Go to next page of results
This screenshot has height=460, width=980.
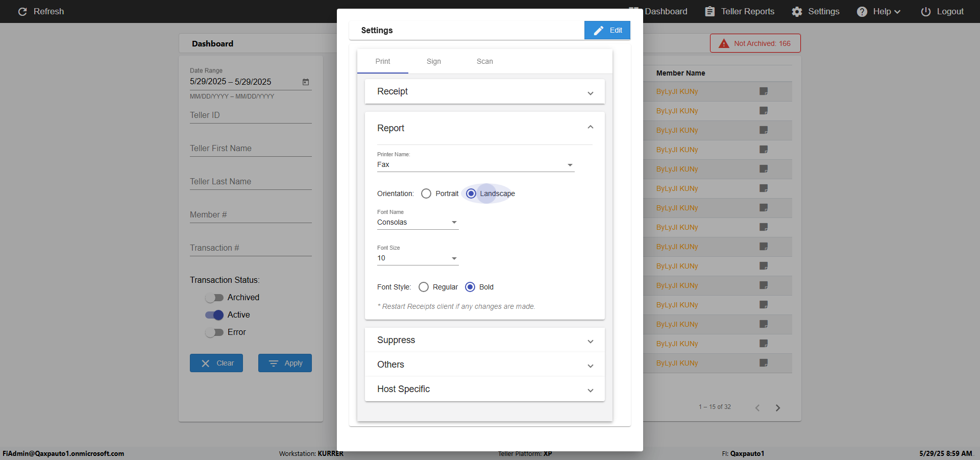[x=778, y=407]
